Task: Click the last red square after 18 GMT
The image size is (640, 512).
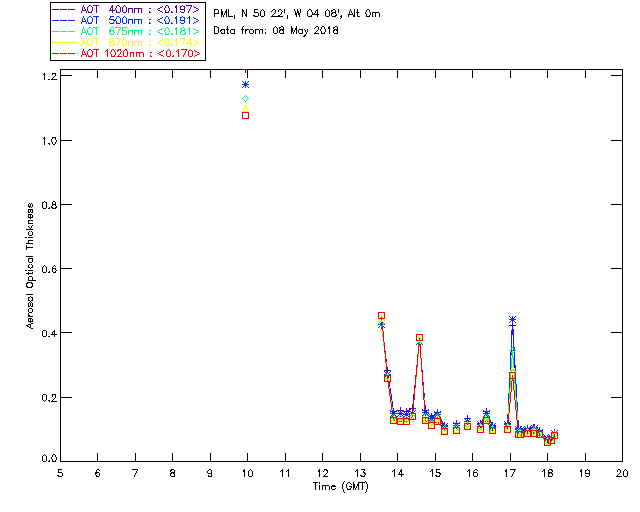Action: pyautogui.click(x=554, y=436)
